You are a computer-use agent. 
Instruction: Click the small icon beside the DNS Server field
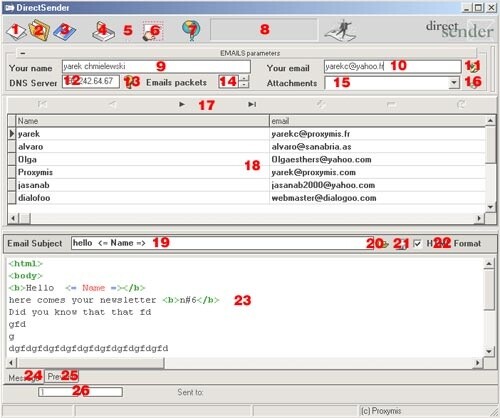pos(130,82)
